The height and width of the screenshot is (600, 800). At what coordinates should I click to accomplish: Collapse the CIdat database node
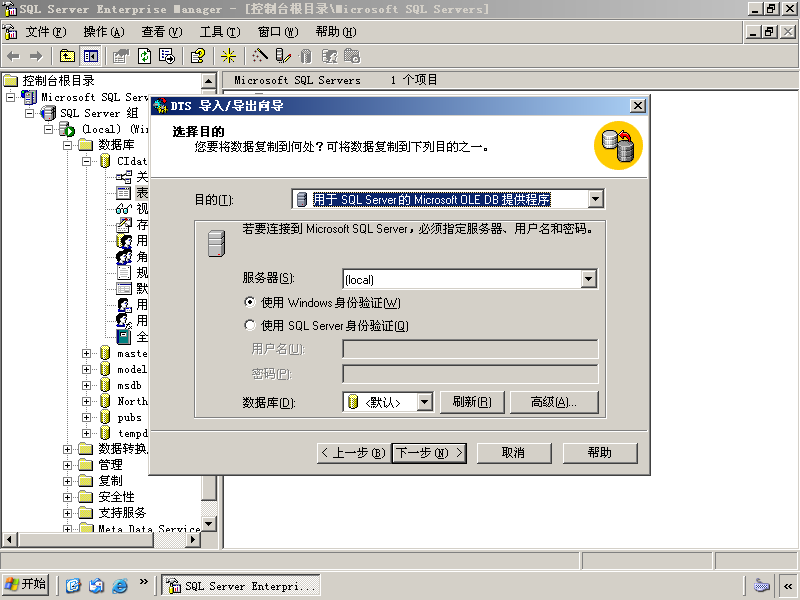pyautogui.click(x=86, y=161)
